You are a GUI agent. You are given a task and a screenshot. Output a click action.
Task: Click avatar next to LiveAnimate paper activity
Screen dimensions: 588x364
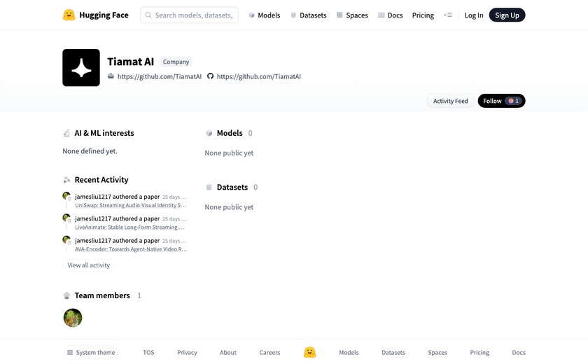66,218
